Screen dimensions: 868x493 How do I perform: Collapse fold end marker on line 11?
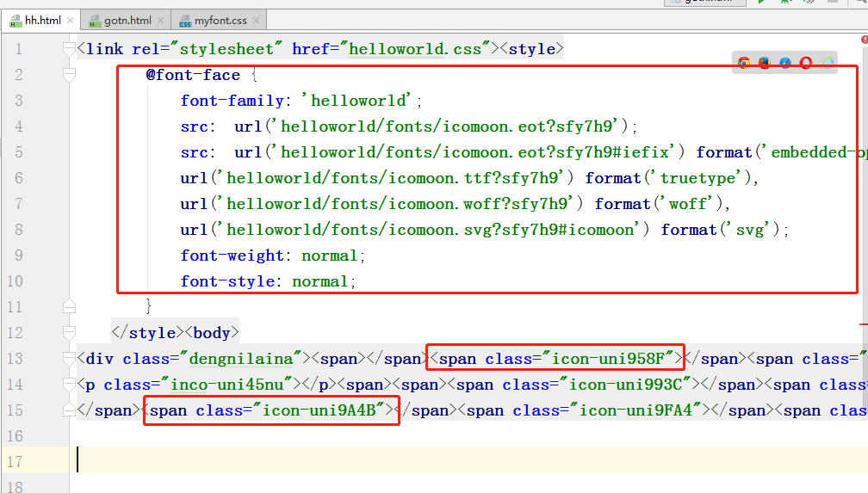[69, 306]
